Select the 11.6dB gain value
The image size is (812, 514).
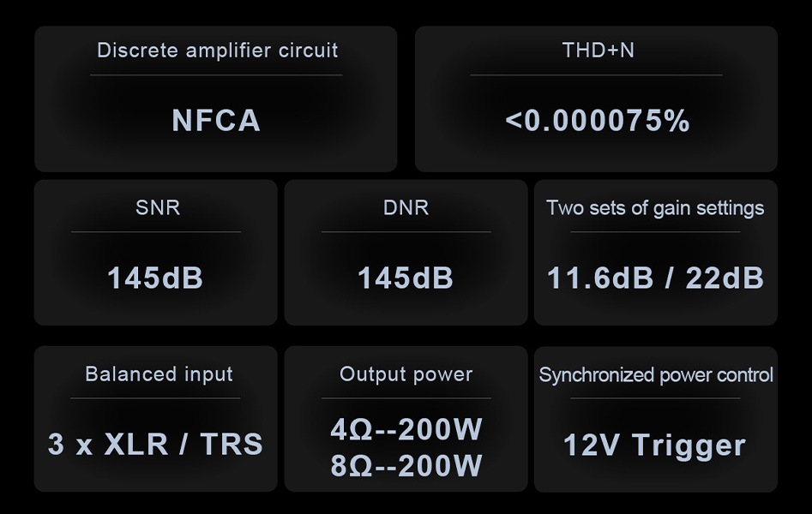(600, 278)
